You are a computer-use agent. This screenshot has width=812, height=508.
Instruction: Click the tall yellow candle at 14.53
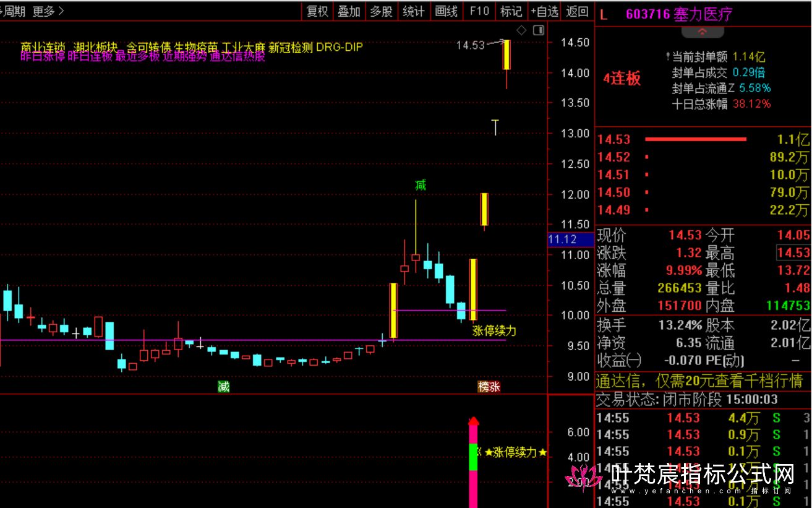pos(506,54)
